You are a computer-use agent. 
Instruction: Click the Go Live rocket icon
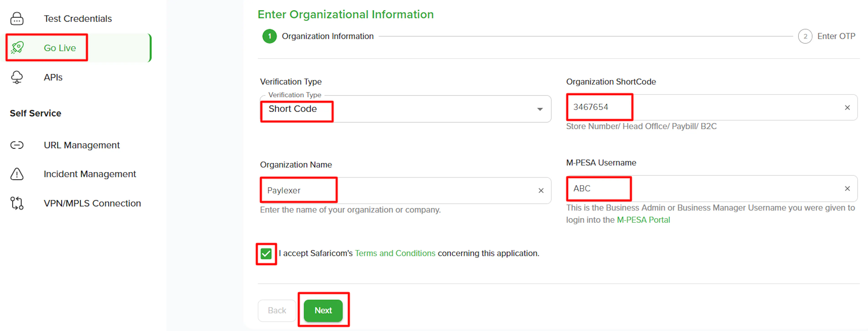[x=17, y=48]
